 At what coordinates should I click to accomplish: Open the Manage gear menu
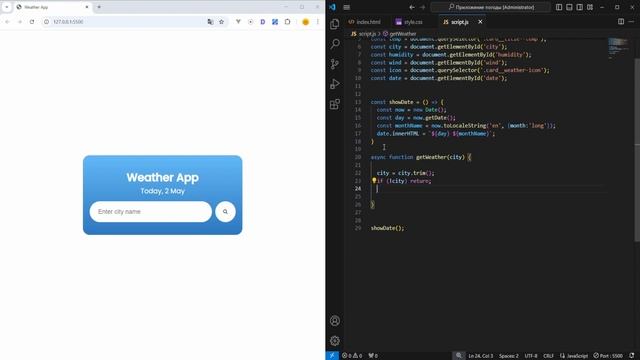335,340
